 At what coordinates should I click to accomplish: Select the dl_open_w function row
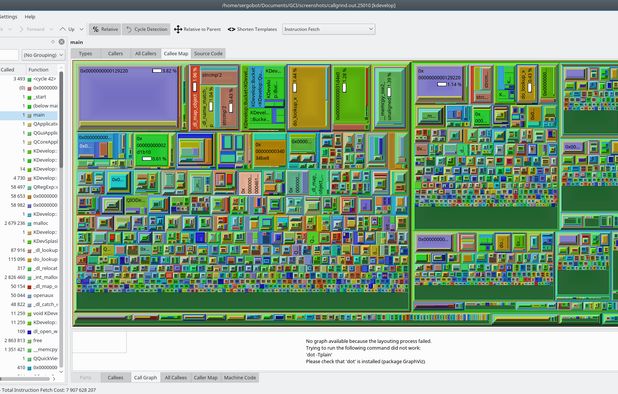pos(29,332)
